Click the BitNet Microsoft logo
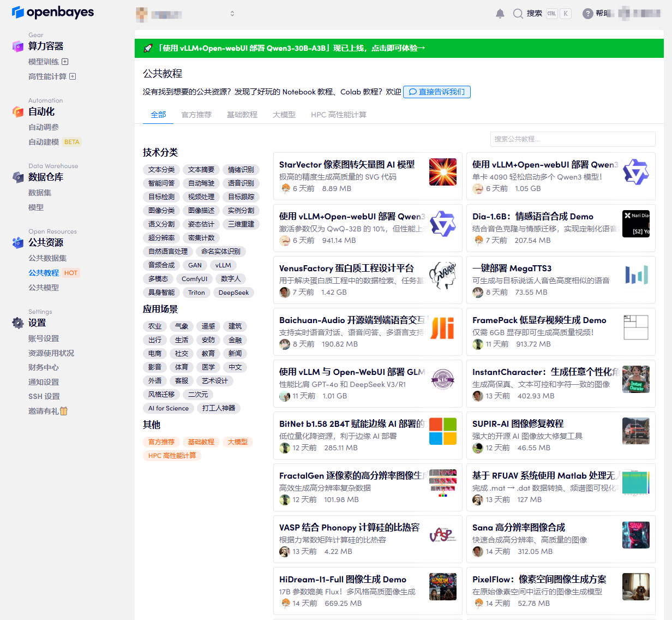This screenshot has height=620, width=672. coord(443,431)
